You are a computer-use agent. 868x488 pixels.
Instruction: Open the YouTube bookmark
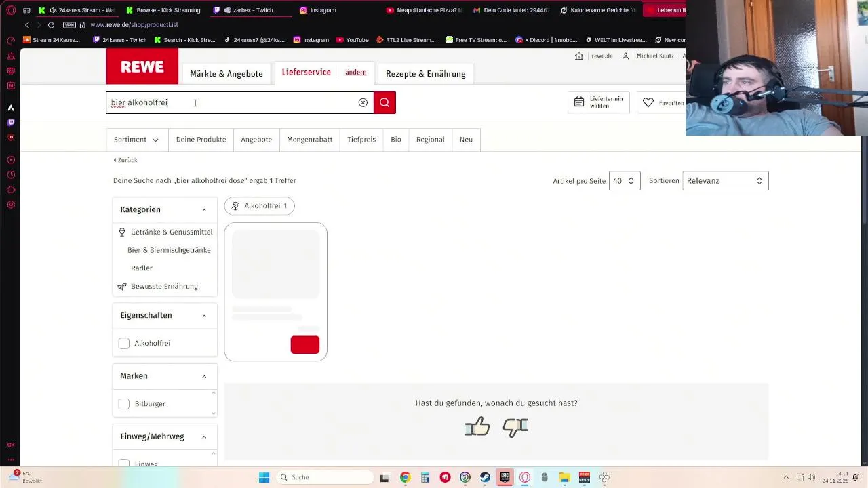coord(353,40)
